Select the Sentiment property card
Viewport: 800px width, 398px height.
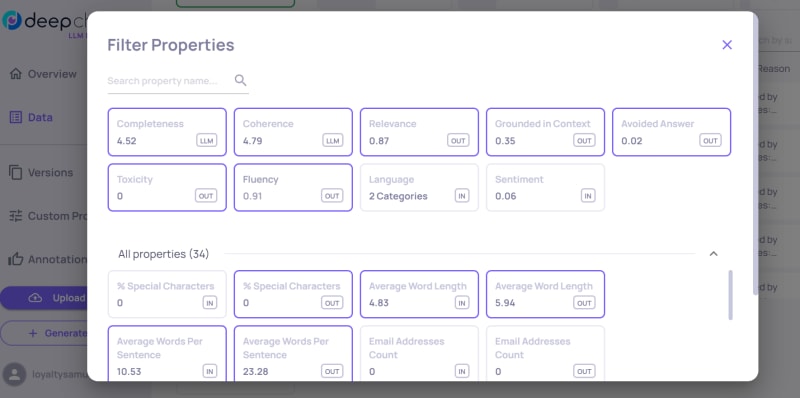(x=545, y=187)
